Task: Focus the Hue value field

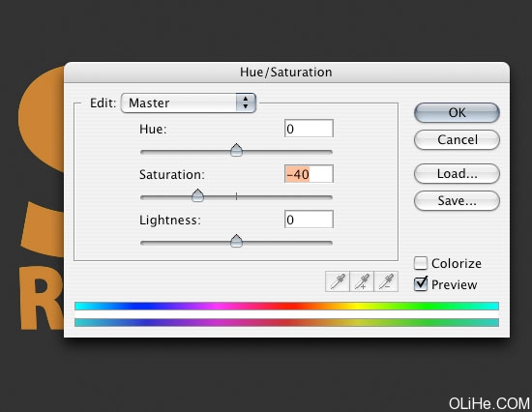Action: pos(309,129)
